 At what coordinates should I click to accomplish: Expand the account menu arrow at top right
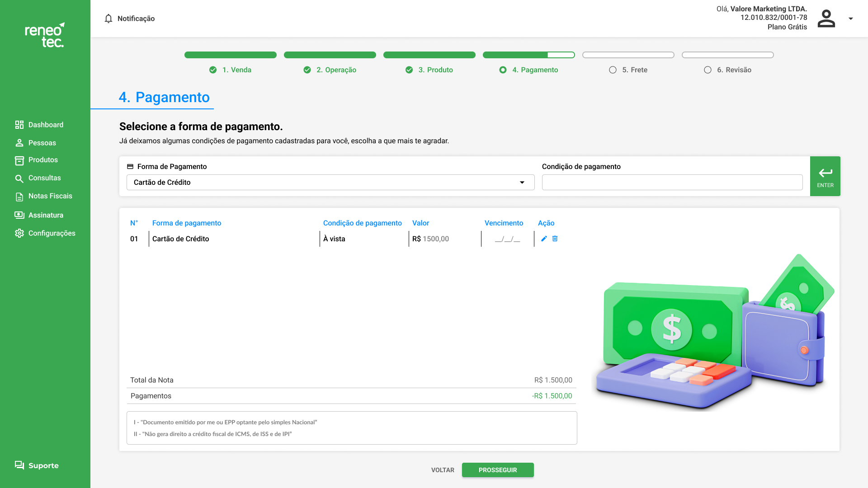click(850, 19)
